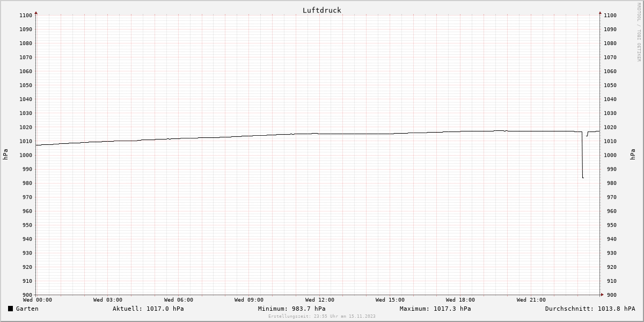Click the red arrow at the time axis end
This screenshot has width=644, height=322.
[x=602, y=294]
